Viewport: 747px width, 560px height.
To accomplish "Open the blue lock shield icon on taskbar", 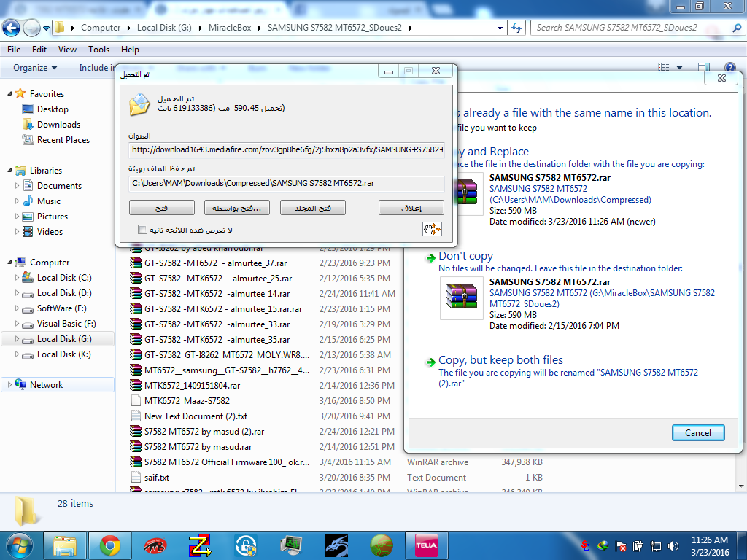I will pos(245,545).
